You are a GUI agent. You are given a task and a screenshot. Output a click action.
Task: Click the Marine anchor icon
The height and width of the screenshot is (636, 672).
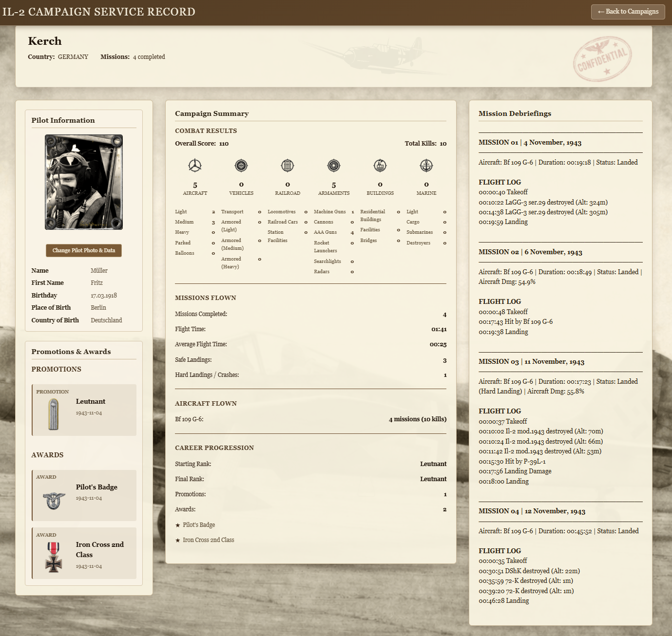(x=426, y=166)
